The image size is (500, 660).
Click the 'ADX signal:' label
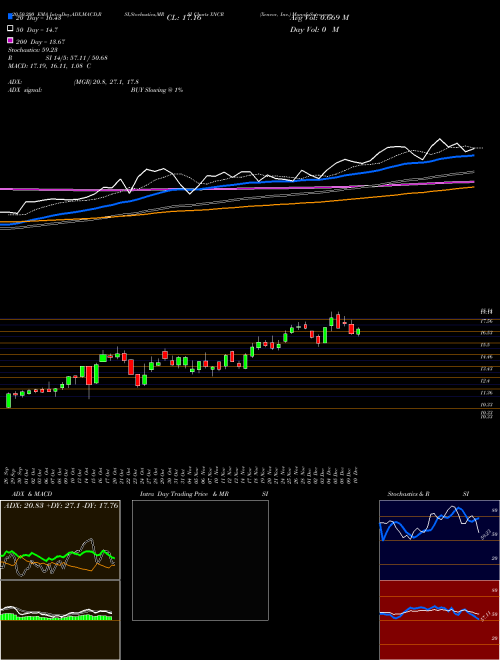coord(25,90)
